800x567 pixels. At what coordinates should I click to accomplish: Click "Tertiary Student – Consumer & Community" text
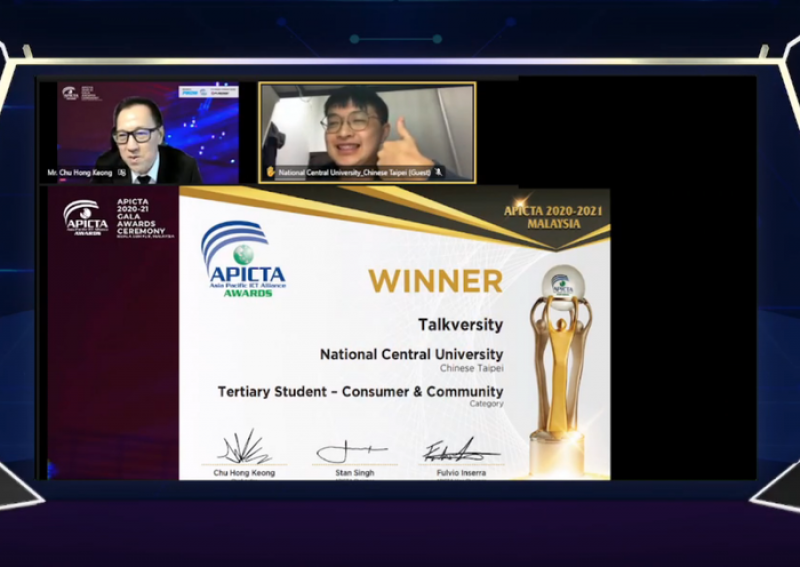pyautogui.click(x=360, y=391)
